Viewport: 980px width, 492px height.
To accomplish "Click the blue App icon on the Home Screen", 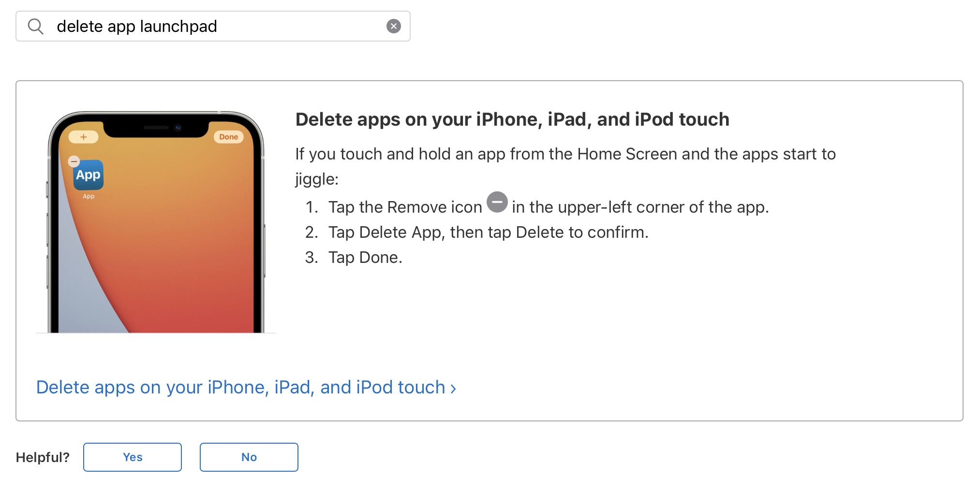I will 88,175.
